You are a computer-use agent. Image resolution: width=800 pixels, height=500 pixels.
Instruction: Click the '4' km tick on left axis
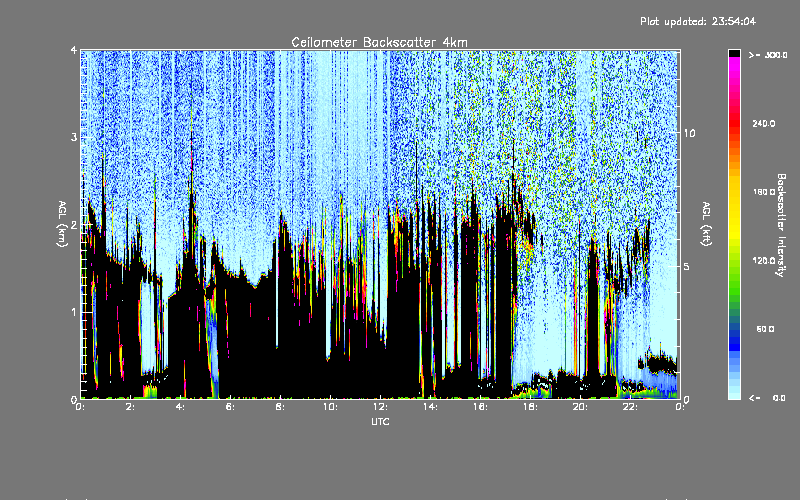pos(74,50)
